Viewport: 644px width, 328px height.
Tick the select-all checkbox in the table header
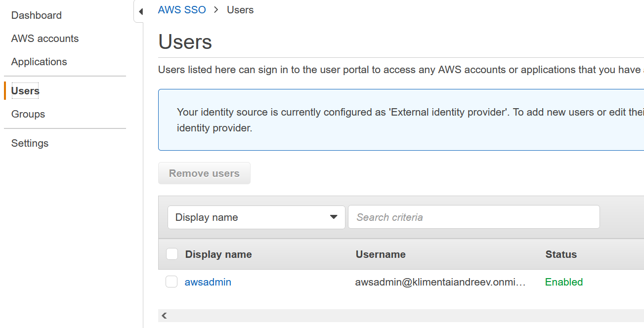(x=172, y=254)
